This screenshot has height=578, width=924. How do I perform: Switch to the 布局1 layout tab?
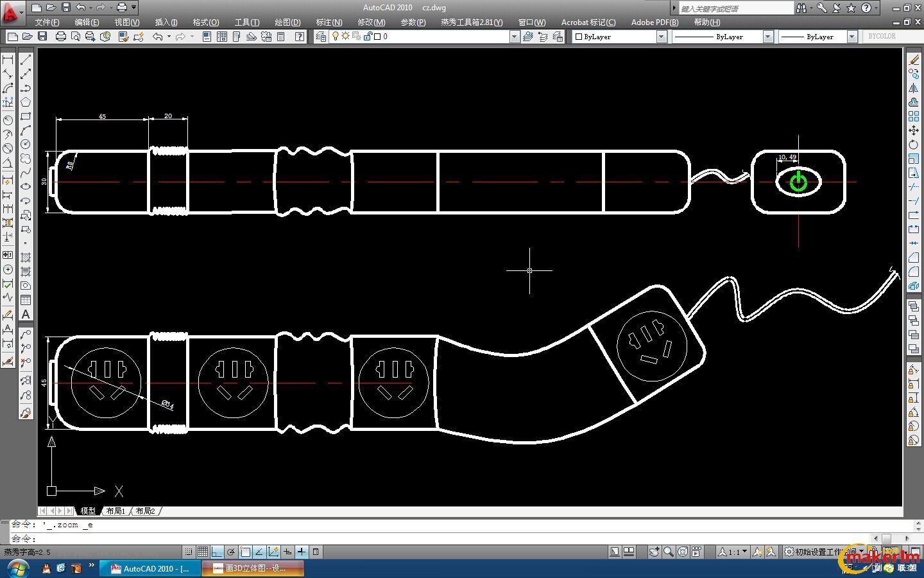(x=116, y=511)
